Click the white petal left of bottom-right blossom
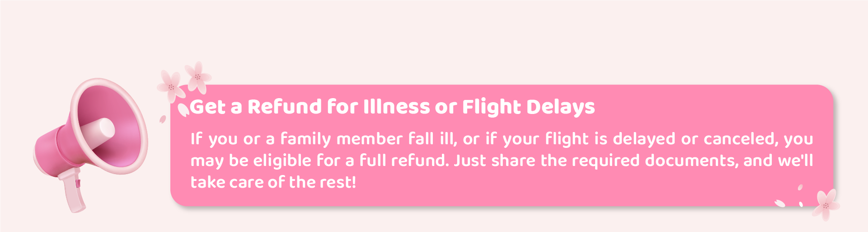Image resolution: width=868 pixels, height=232 pixels. (780, 204)
